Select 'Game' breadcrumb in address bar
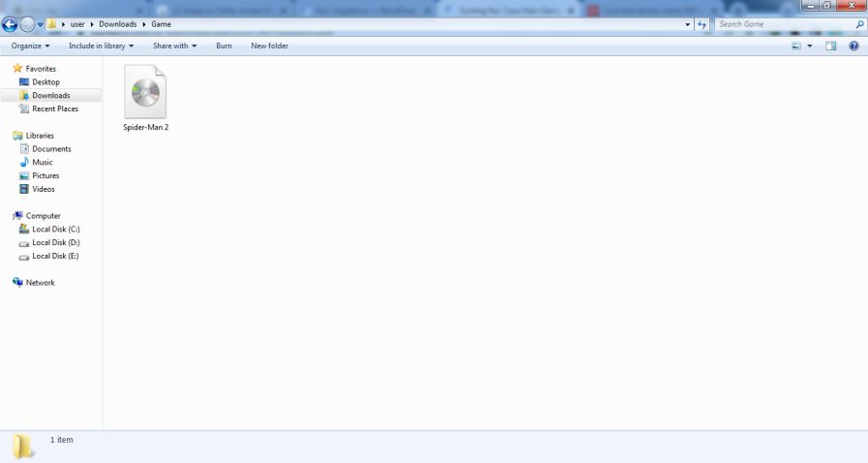The width and height of the screenshot is (868, 463). coord(161,24)
